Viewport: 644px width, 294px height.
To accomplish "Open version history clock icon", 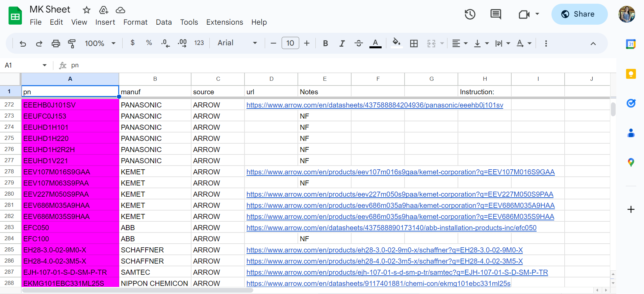I will (470, 14).
